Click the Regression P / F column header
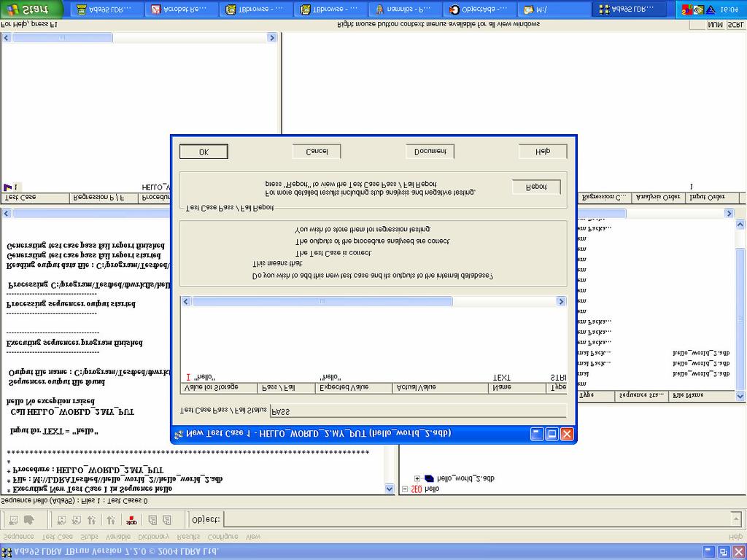 tap(104, 198)
